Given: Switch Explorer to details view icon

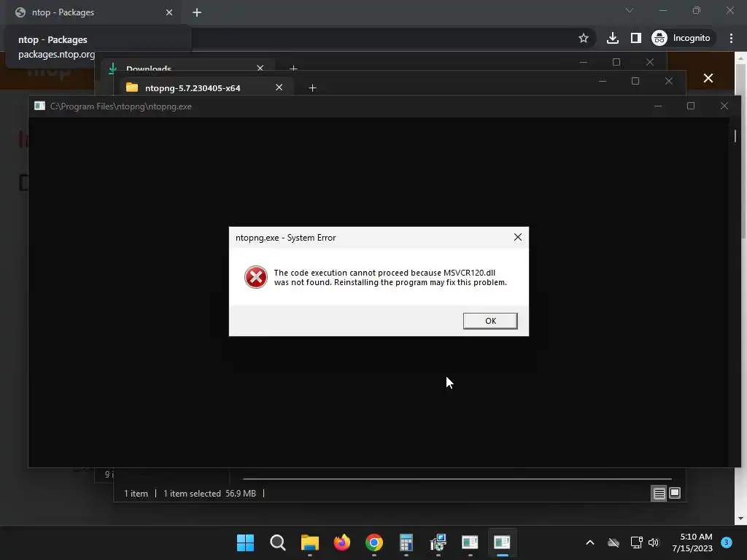Looking at the screenshot, I should 659,494.
